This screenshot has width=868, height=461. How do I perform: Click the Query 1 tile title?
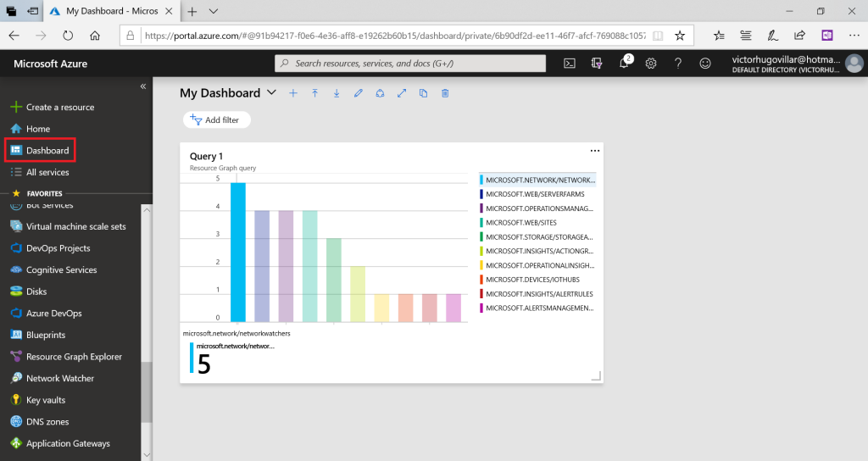coord(206,156)
